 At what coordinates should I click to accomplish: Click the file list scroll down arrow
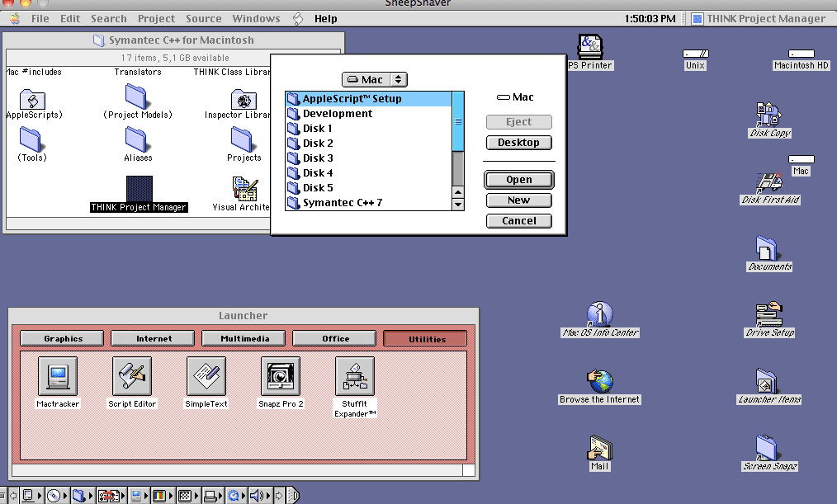click(458, 205)
